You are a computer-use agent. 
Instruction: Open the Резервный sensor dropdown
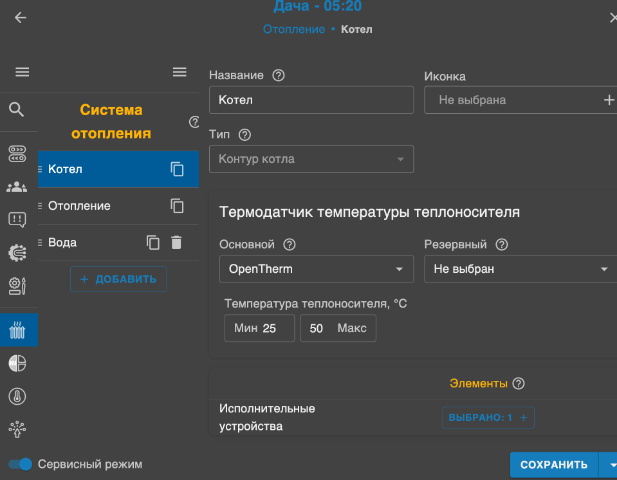pos(520,269)
